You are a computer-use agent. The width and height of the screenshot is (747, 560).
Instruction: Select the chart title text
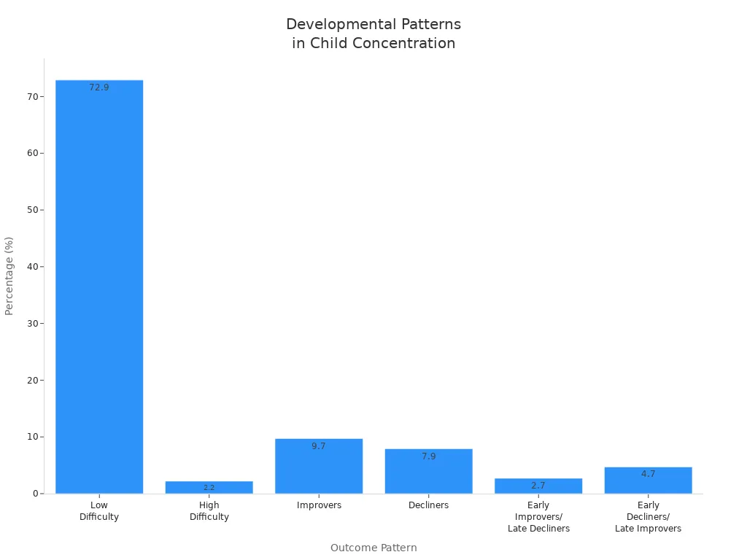(373, 33)
